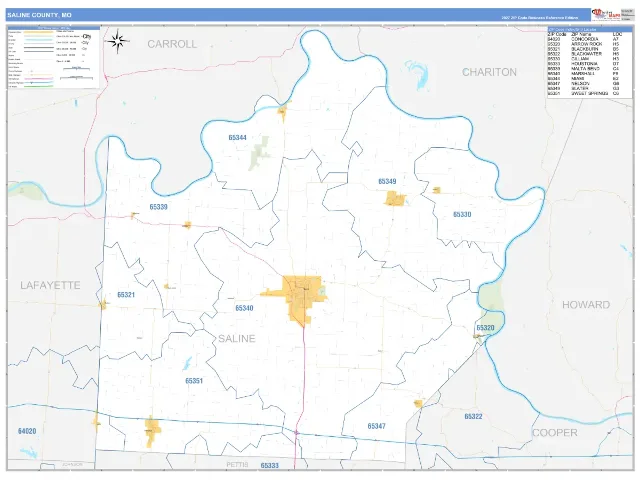Select the BLACKBURN row in ZIP index
The width and height of the screenshot is (640, 480).
click(584, 49)
